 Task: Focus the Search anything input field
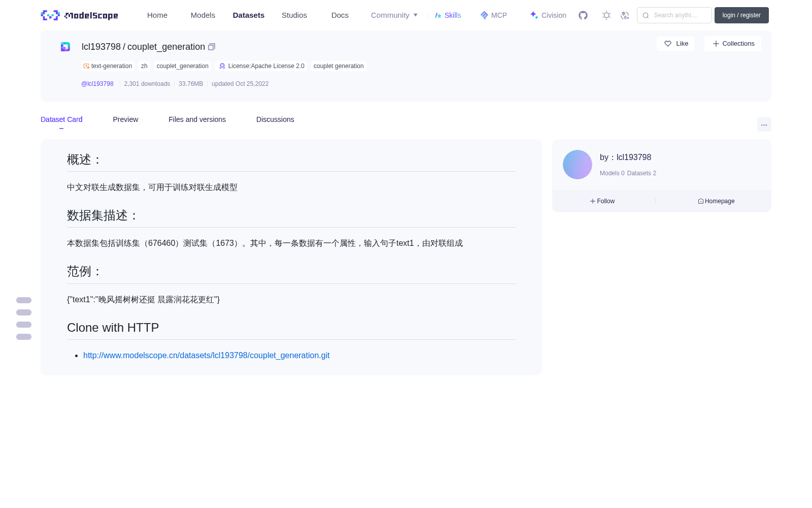coord(674,15)
